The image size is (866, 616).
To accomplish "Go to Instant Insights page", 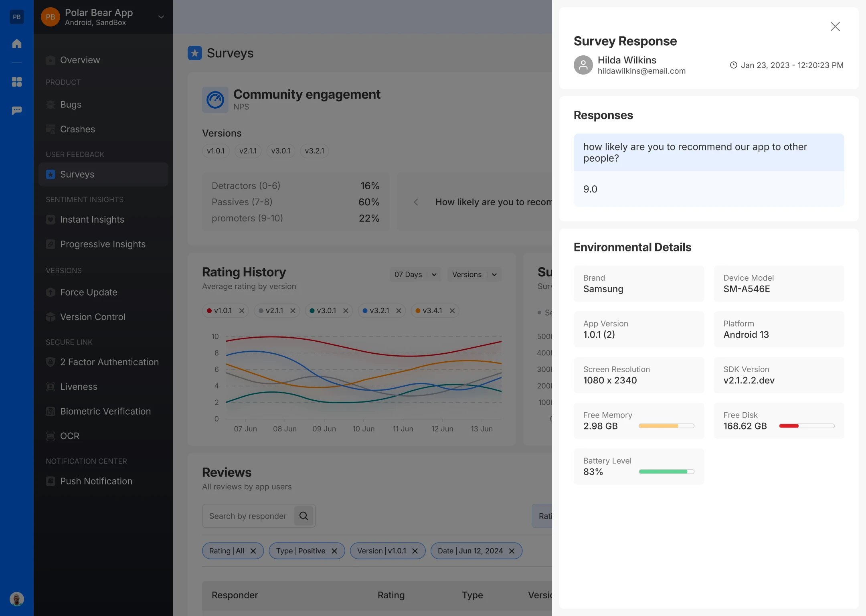I will (x=92, y=219).
